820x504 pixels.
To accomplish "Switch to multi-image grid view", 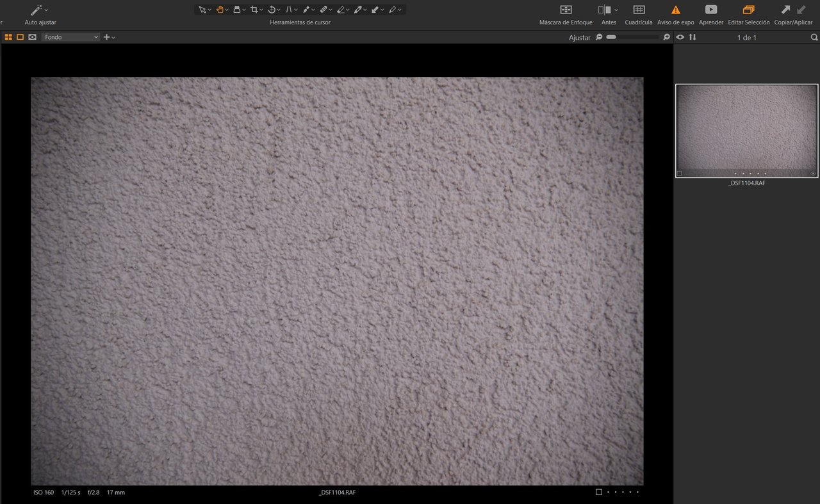I will click(8, 37).
